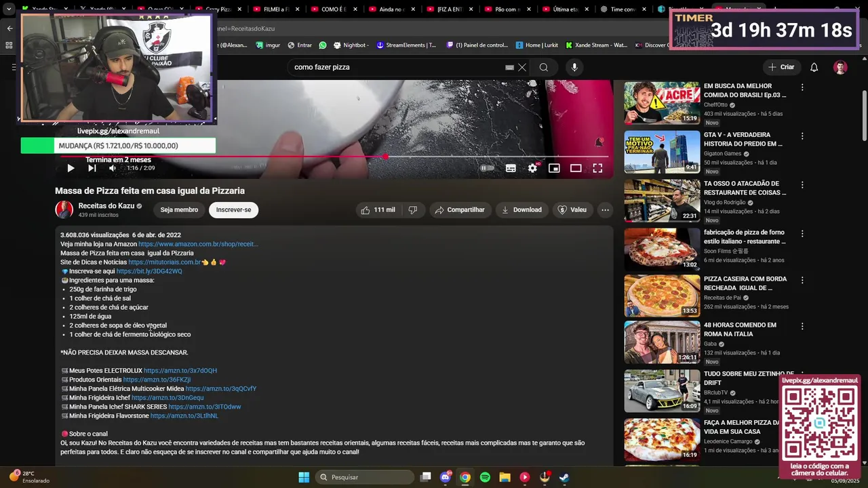Click Compartilhar share button
The width and height of the screenshot is (868, 488).
(460, 210)
